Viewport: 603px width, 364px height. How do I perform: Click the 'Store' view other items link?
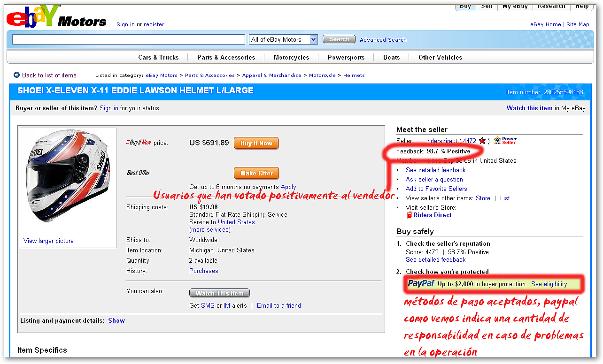pos(483,198)
